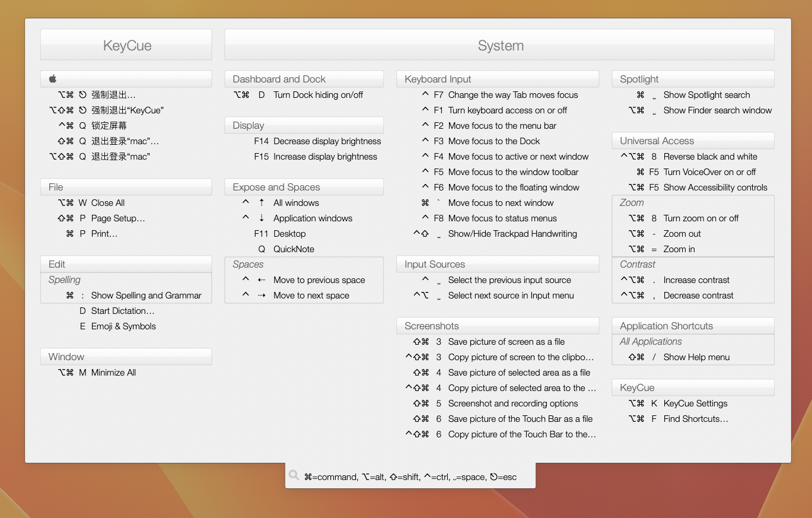Click the Print… shortcut entry
Screen dimensions: 812x518
126,234
